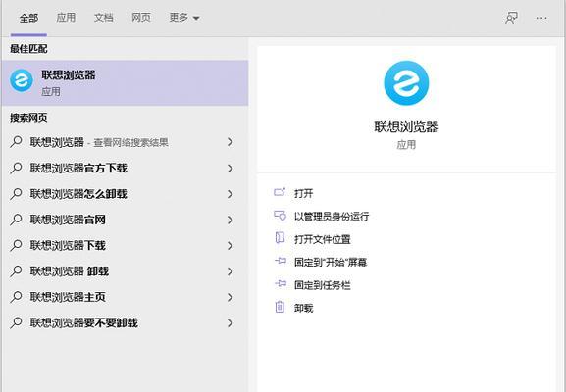The height and width of the screenshot is (392, 566).
Task: Expand arrow for 联想浏览器怎么卸载
Action: (230, 194)
